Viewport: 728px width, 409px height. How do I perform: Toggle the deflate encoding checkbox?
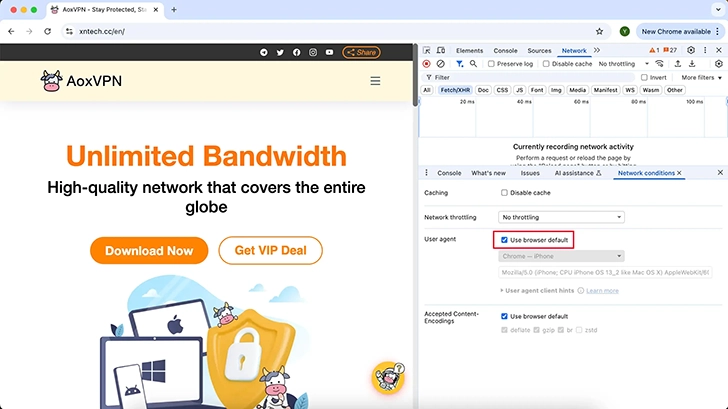tap(504, 330)
